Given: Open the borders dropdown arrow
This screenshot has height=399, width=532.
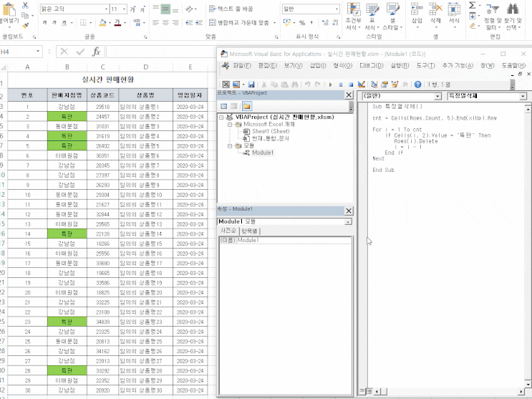Looking at the screenshot, I should tap(91, 23).
